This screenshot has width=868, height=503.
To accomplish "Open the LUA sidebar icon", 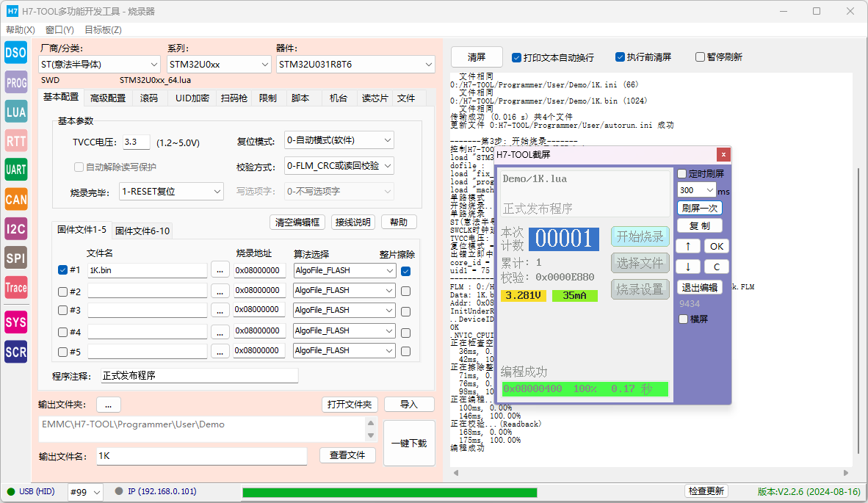I will [x=15, y=112].
